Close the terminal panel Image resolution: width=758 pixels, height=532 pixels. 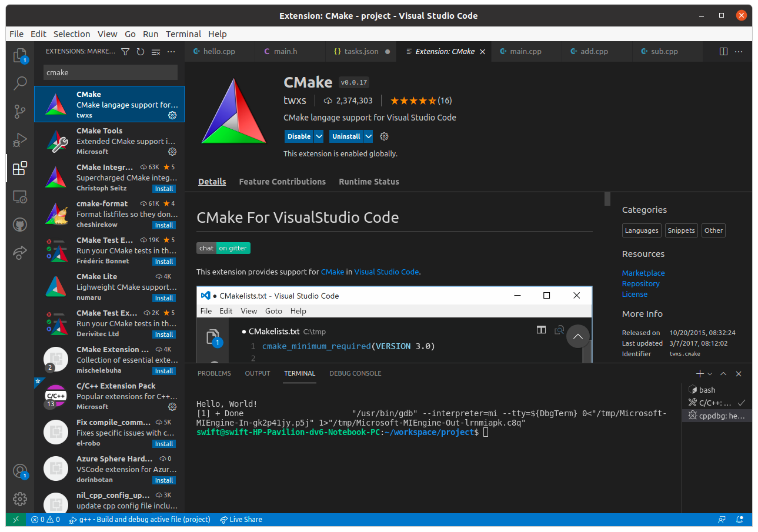click(x=739, y=374)
